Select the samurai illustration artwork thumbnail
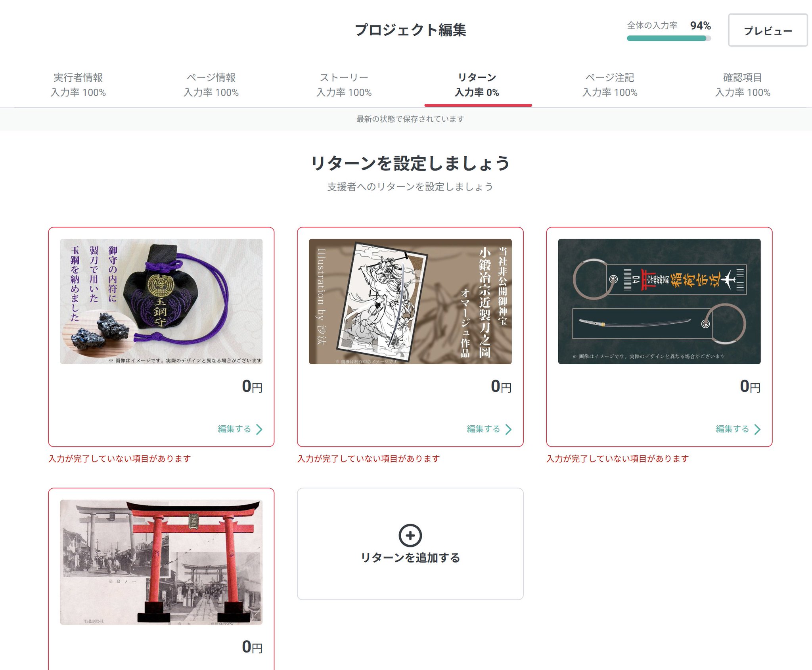The width and height of the screenshot is (812, 670). click(410, 301)
